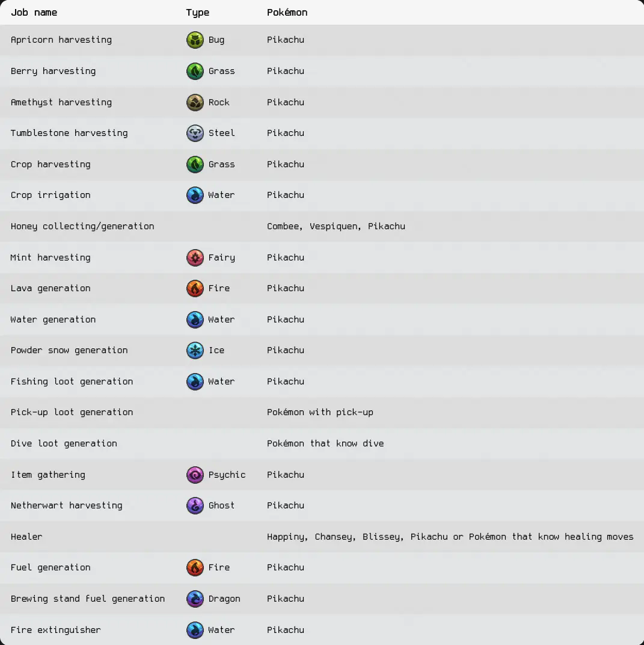644x645 pixels.
Task: Click the "Healer" job name
Action: tap(26, 537)
